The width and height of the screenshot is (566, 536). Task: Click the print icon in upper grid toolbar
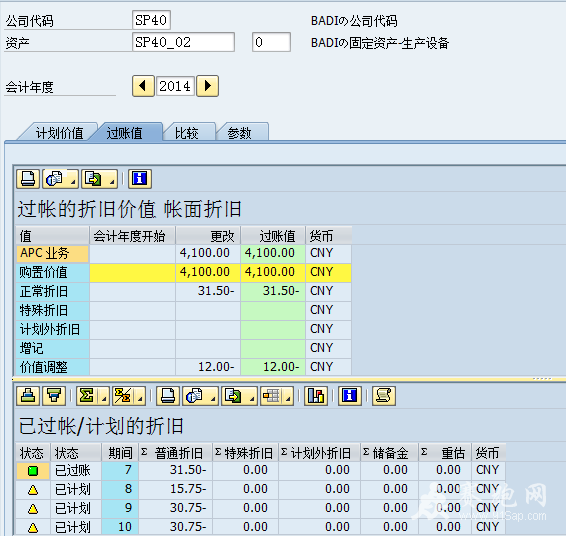(28, 179)
